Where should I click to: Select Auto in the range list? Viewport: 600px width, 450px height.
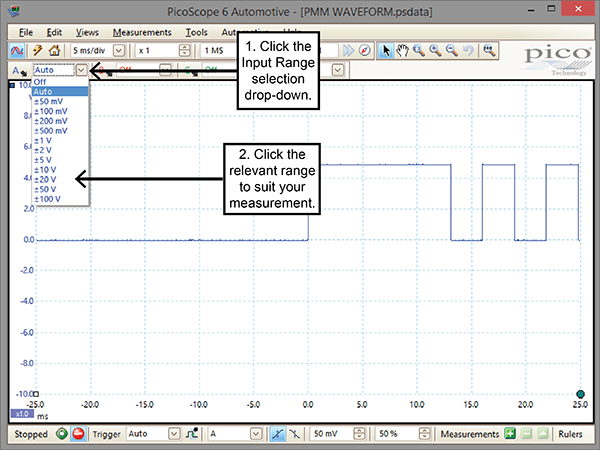click(60, 91)
